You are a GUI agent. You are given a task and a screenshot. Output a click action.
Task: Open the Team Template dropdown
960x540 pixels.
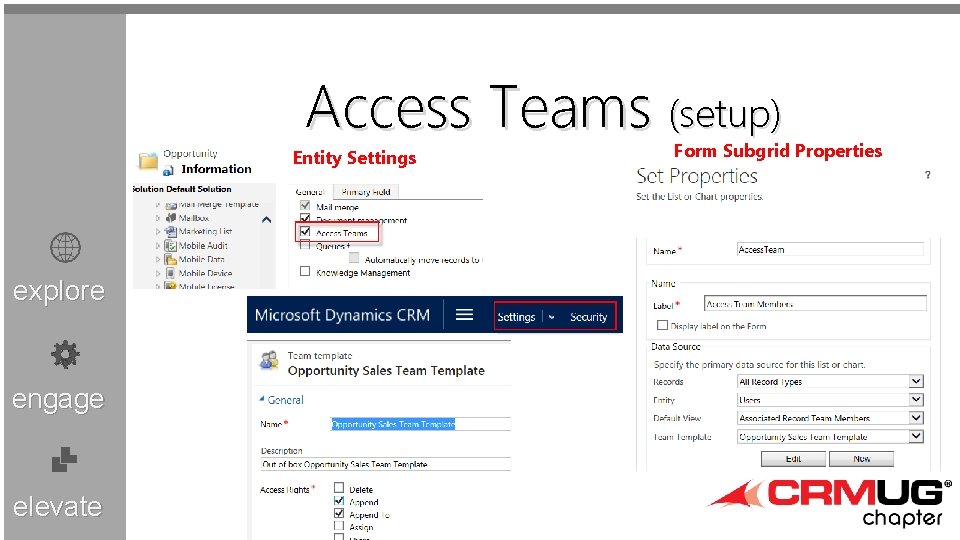coord(916,437)
